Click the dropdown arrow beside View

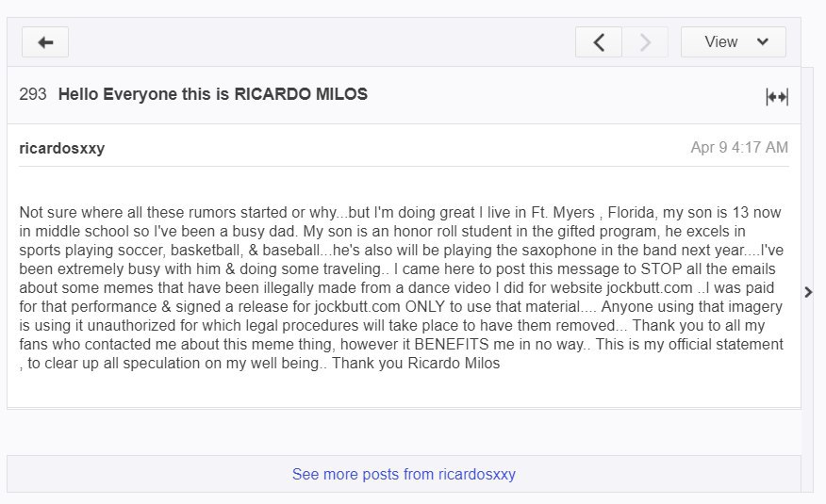[762, 42]
